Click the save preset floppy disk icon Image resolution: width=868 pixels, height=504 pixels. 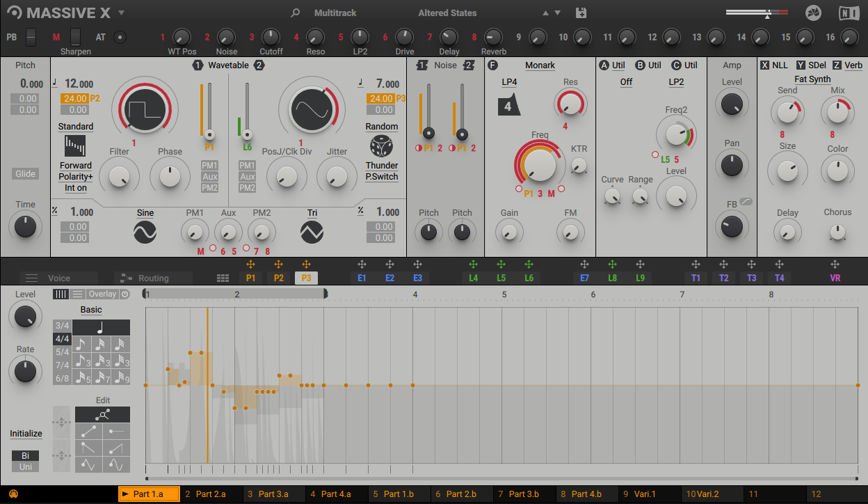point(581,13)
